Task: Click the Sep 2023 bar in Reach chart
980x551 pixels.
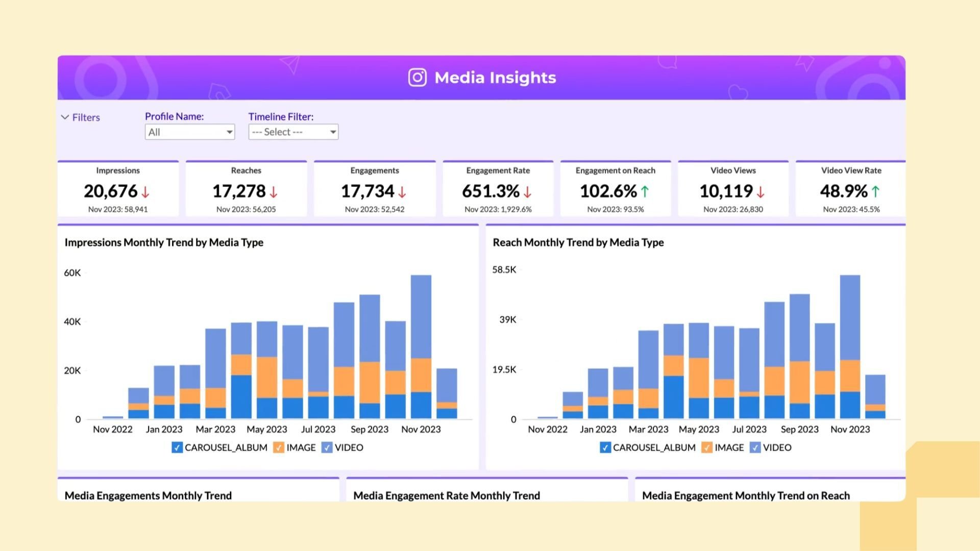Action: tap(799, 357)
